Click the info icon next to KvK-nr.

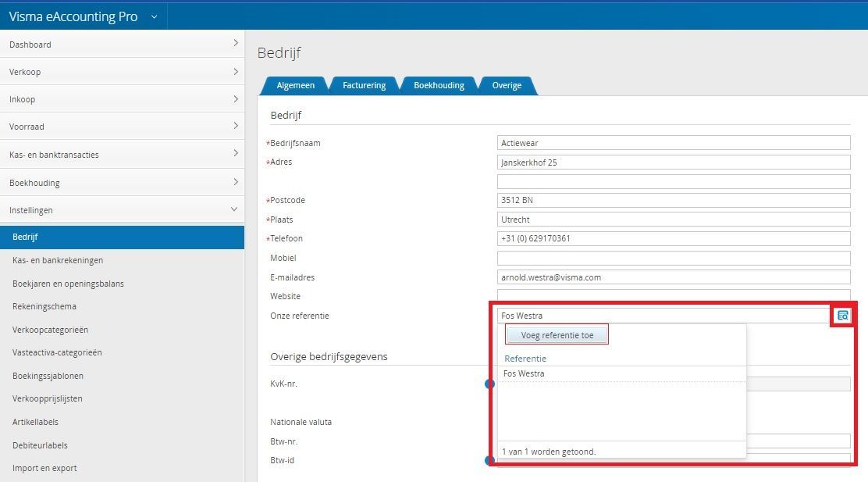(490, 384)
